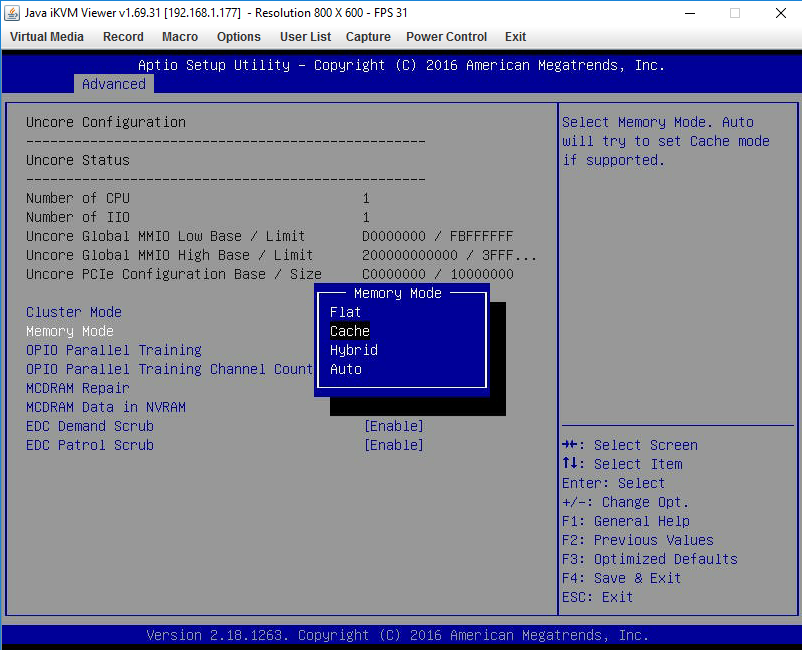The image size is (802, 650).
Task: Select the OPIO Parallel Training option
Action: [113, 350]
